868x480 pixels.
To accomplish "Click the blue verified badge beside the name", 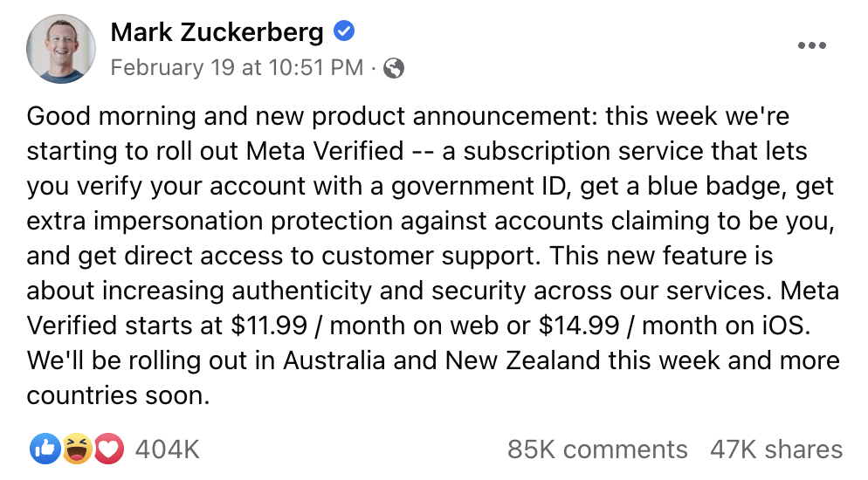I will (344, 32).
